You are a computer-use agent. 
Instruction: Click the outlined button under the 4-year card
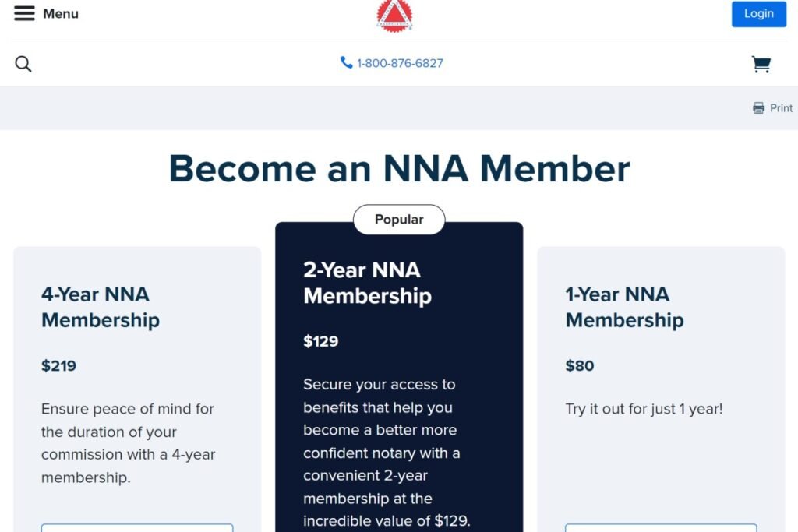pos(137,528)
